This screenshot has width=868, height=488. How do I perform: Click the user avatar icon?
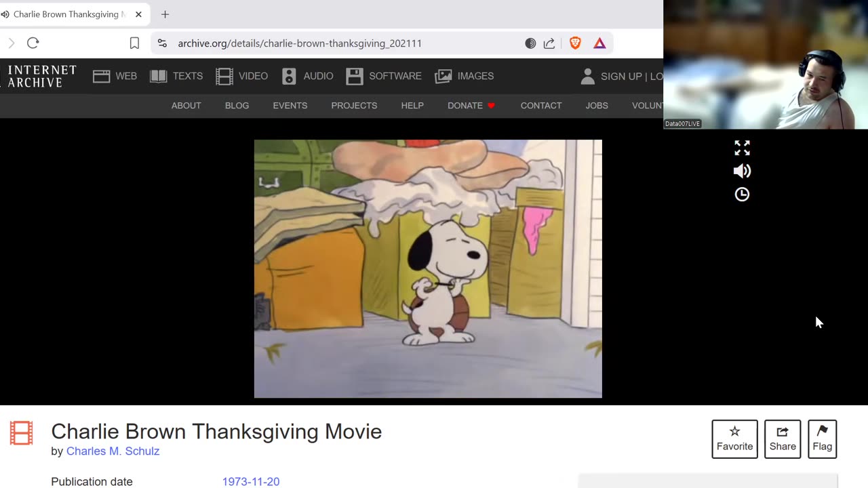587,76
